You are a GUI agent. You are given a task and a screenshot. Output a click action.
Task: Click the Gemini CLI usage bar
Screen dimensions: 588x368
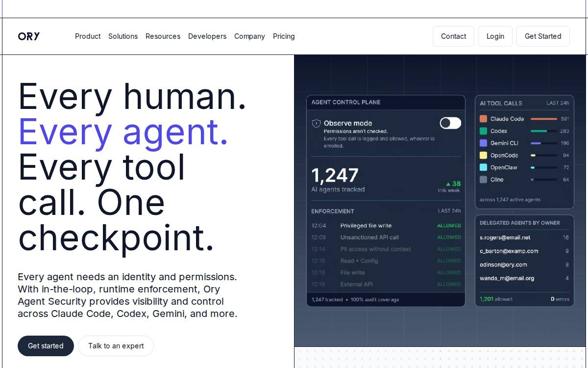click(544, 143)
